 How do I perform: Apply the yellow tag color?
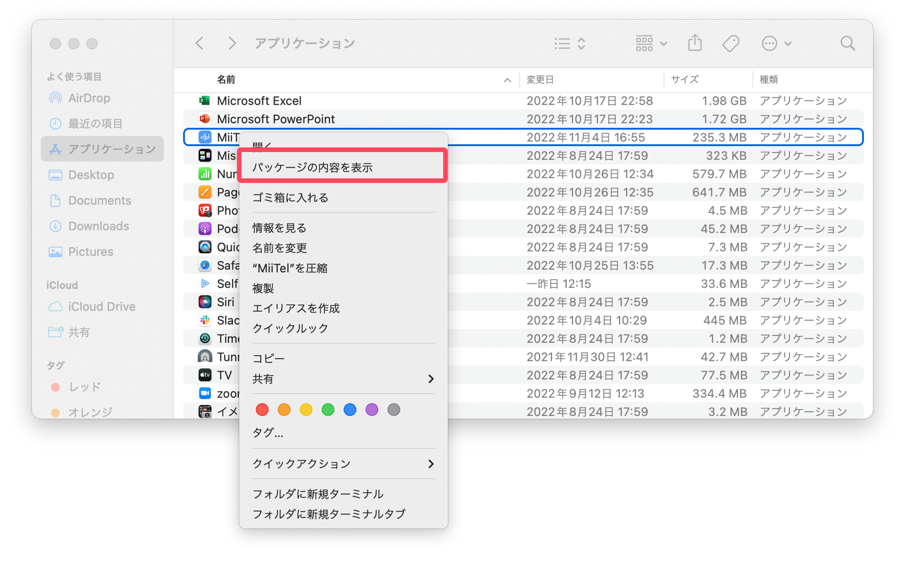pyautogui.click(x=306, y=410)
